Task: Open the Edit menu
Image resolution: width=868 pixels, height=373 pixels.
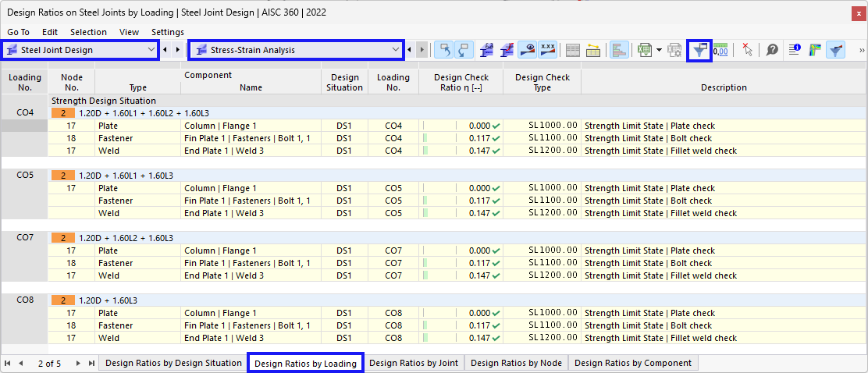Action: click(50, 32)
